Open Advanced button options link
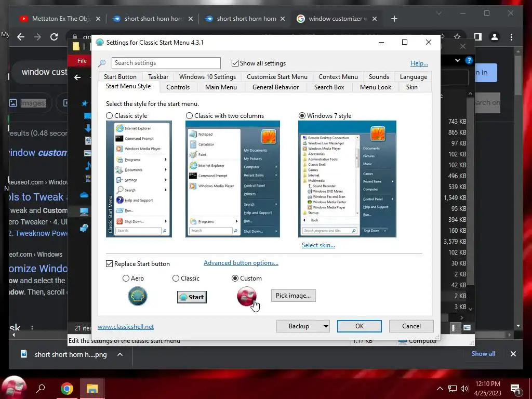This screenshot has height=399, width=532. coord(241,263)
